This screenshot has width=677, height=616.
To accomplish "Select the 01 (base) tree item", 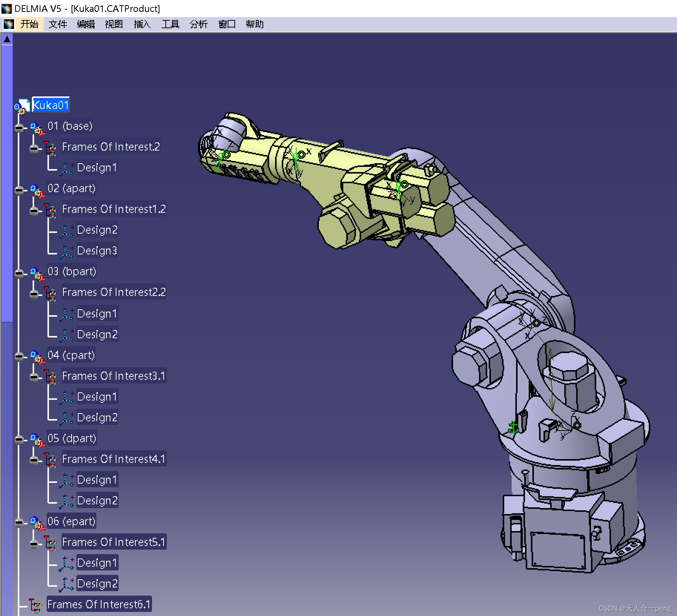I will [x=70, y=126].
